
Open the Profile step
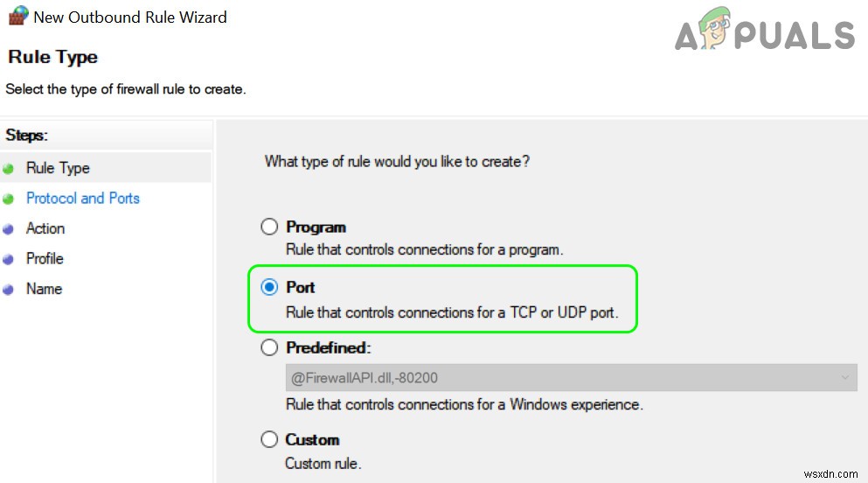[x=45, y=259]
